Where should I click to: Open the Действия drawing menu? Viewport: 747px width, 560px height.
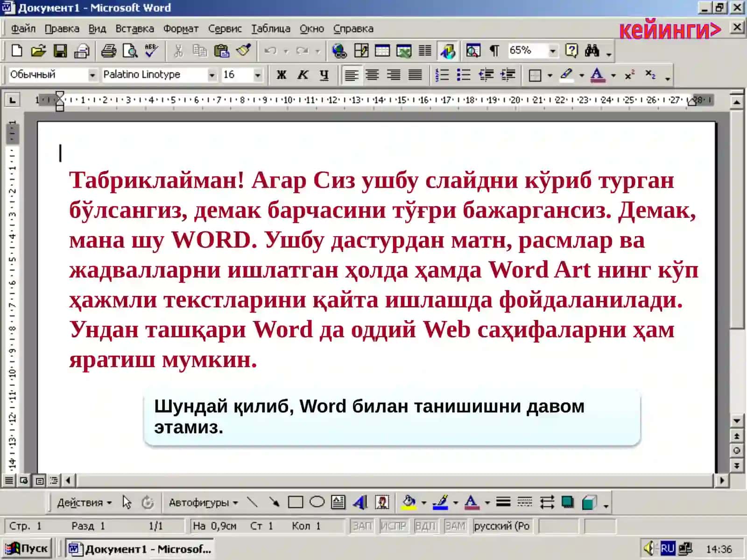(x=84, y=503)
